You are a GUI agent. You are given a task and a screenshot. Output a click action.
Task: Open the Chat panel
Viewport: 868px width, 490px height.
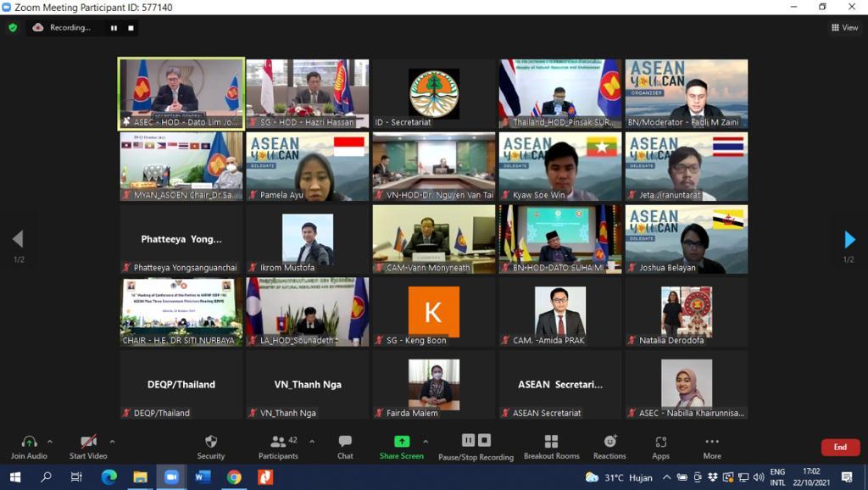click(345, 447)
